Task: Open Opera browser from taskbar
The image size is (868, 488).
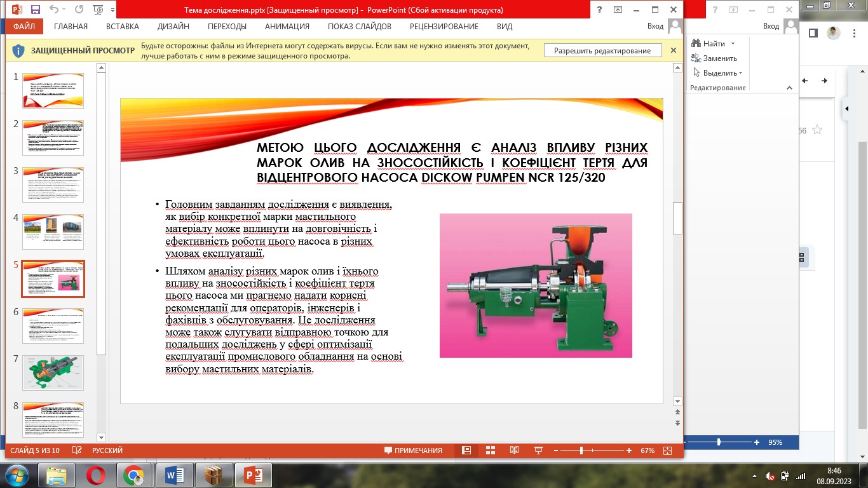Action: pyautogui.click(x=96, y=475)
